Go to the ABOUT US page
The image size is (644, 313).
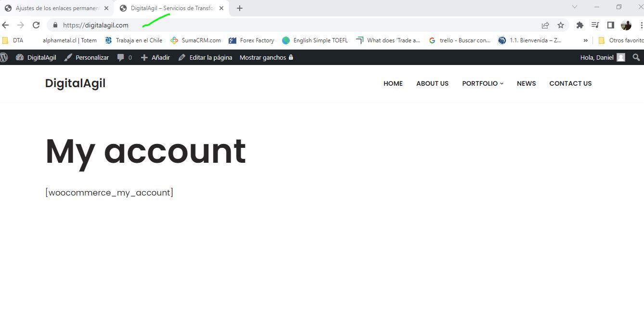432,83
